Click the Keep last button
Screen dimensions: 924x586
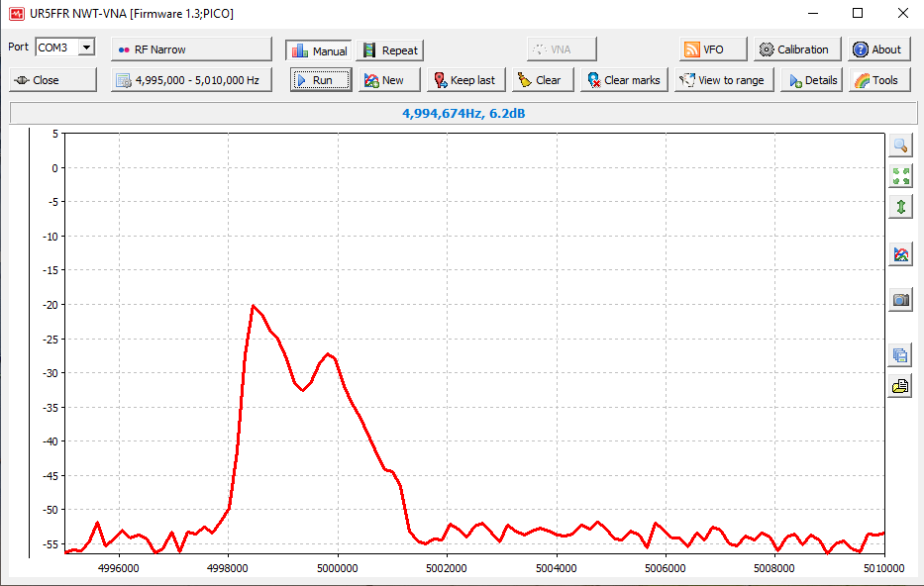462,80
